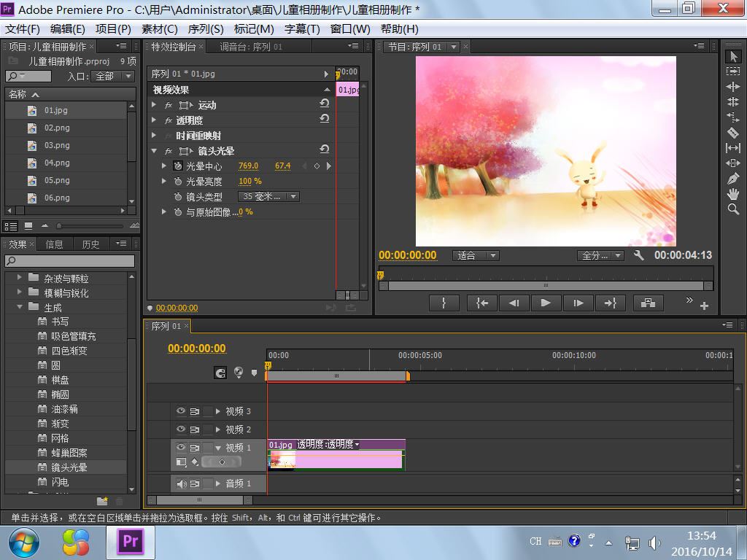Click the effects panel search field
This screenshot has height=560, width=747.
click(69, 260)
